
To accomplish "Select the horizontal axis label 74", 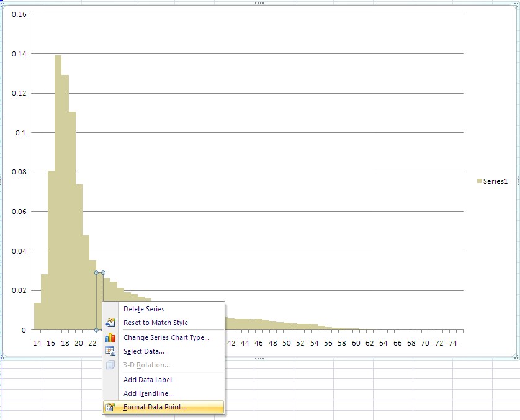I will [x=452, y=343].
